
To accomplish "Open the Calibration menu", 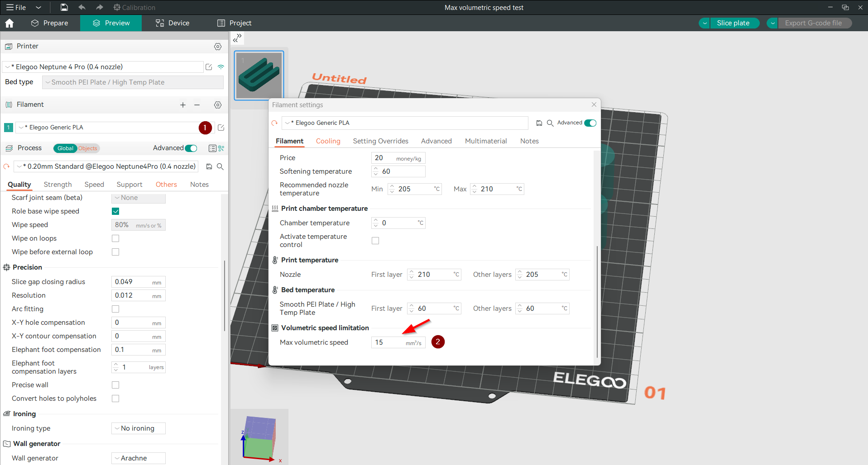I will pyautogui.click(x=134, y=7).
